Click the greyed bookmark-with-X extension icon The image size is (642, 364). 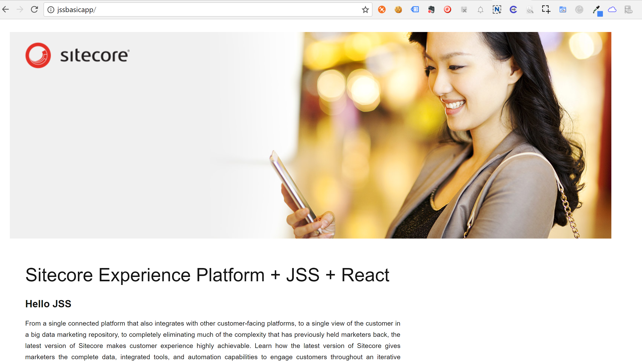coord(464,10)
